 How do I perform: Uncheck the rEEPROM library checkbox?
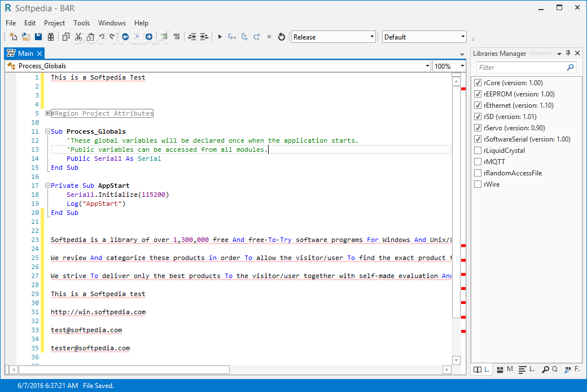pos(478,94)
